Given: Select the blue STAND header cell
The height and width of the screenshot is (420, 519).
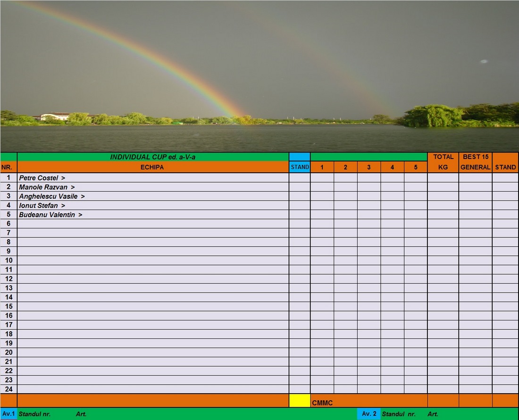Looking at the screenshot, I should [x=300, y=167].
